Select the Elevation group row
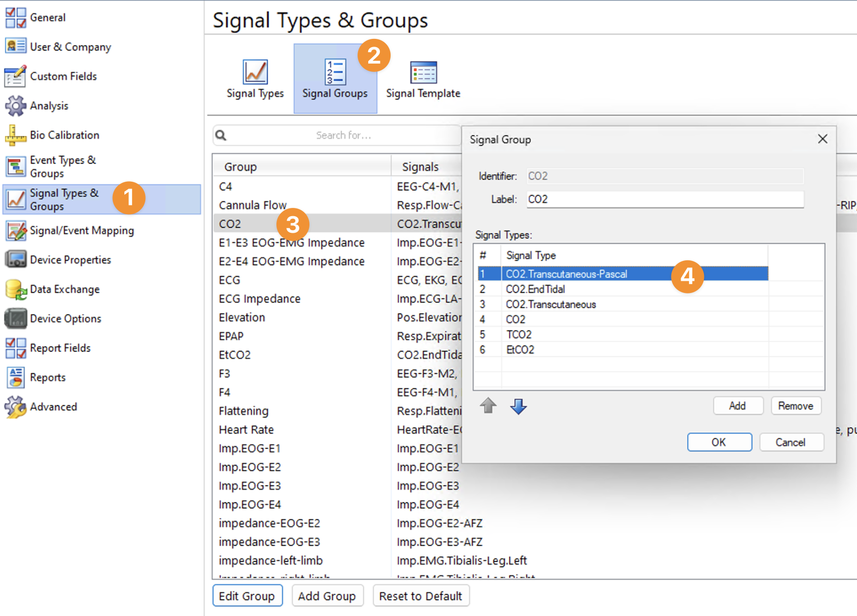 [302, 317]
